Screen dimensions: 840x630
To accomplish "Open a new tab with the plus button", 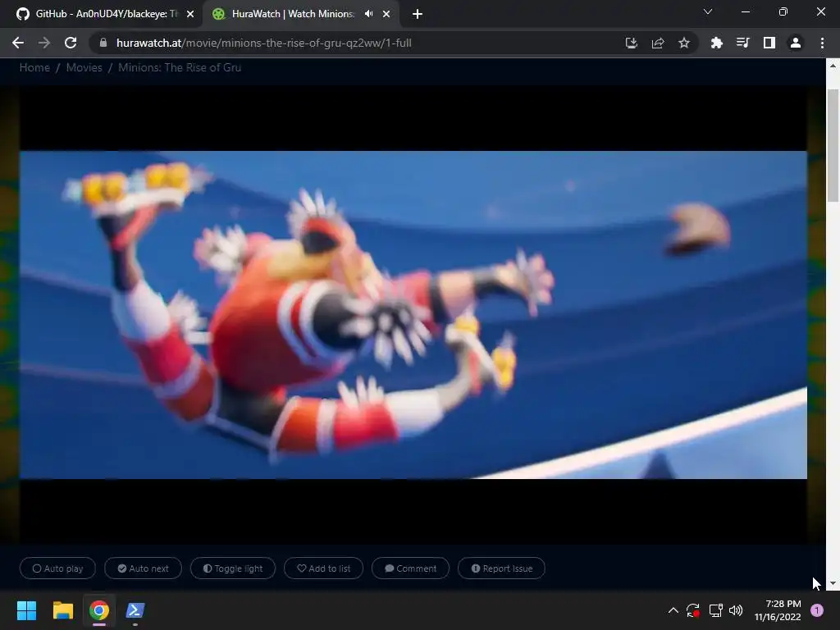I will pos(418,14).
